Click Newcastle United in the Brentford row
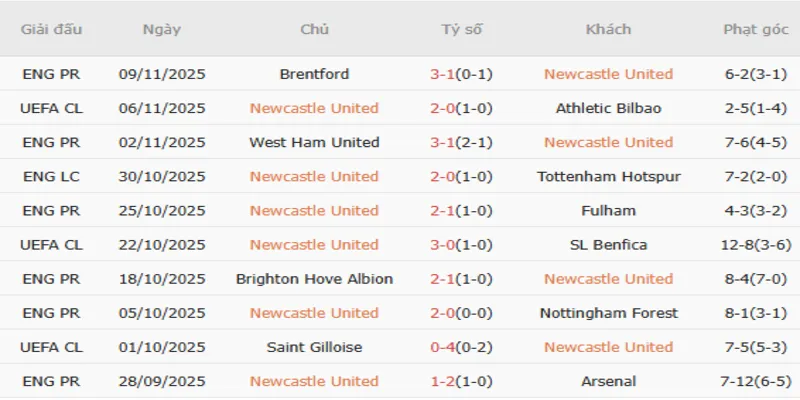800x400 pixels. pyautogui.click(x=608, y=74)
